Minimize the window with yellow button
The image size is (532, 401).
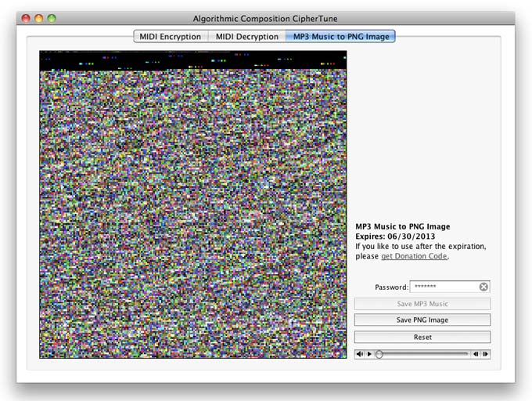(38, 18)
